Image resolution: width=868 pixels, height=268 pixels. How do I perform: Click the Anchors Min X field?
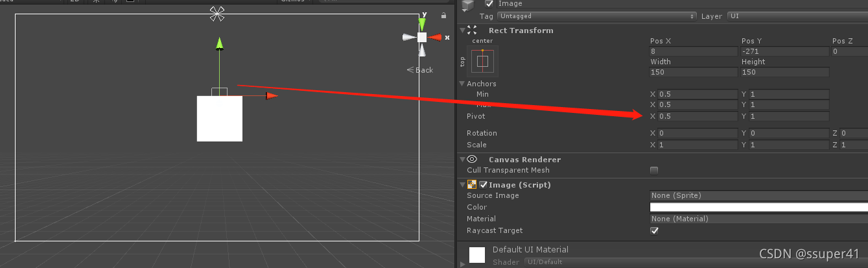click(698, 94)
